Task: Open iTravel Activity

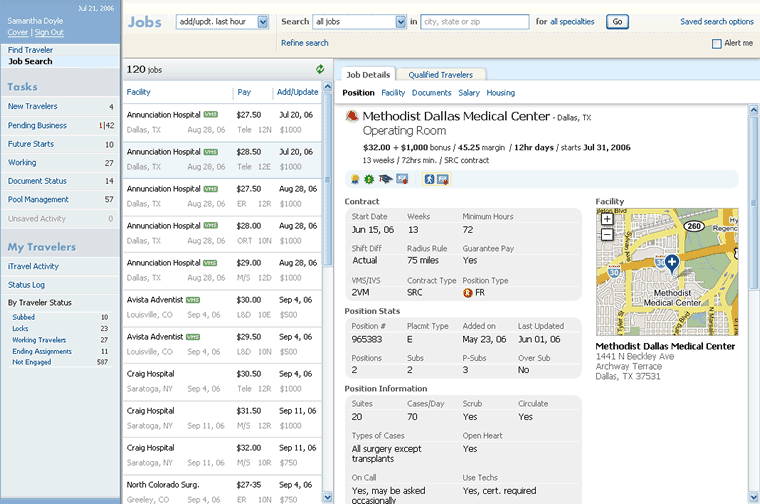Action: pyautogui.click(x=33, y=266)
